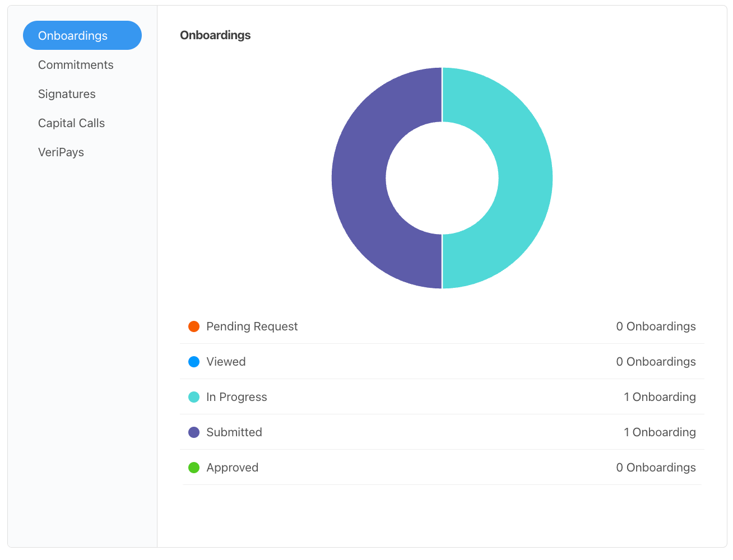Click the Onboardings heading above the chart
The image size is (733, 560).
tap(215, 35)
